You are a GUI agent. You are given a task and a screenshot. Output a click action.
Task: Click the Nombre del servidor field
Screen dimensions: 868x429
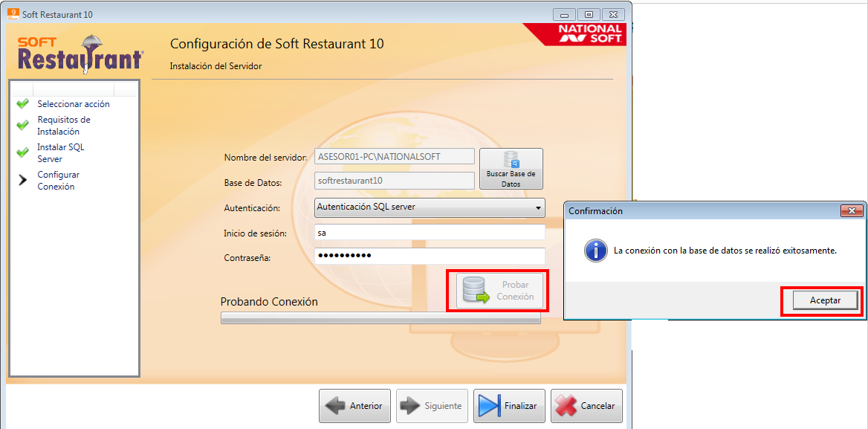click(394, 157)
